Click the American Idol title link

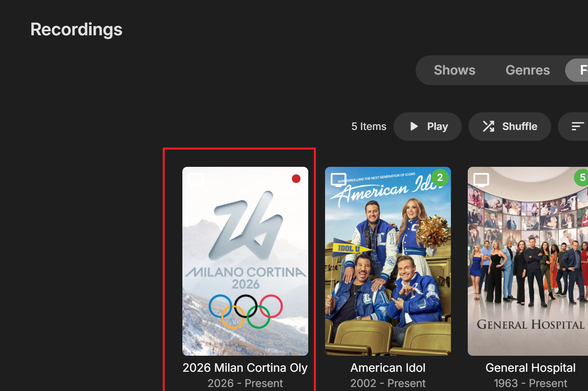(388, 368)
